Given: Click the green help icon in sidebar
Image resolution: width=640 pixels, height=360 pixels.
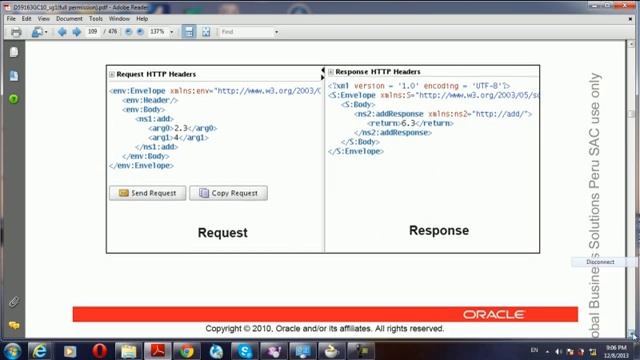Looking at the screenshot, I should click(13, 99).
